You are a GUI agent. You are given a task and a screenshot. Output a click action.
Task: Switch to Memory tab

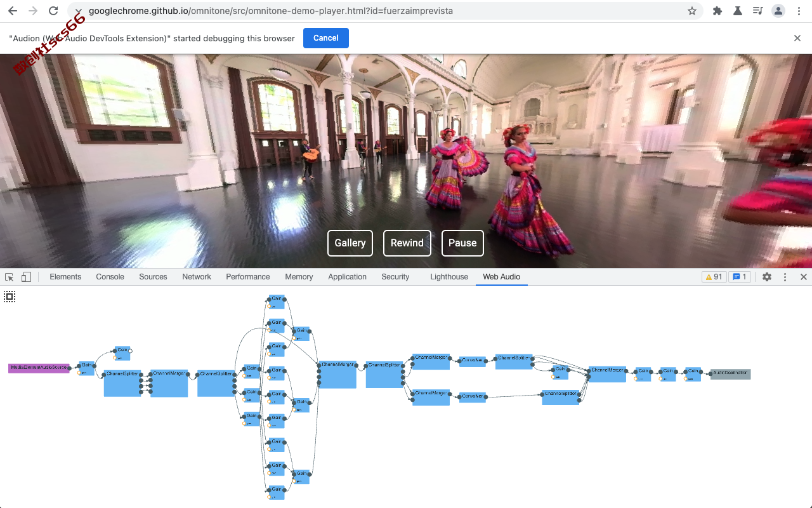[x=299, y=277]
